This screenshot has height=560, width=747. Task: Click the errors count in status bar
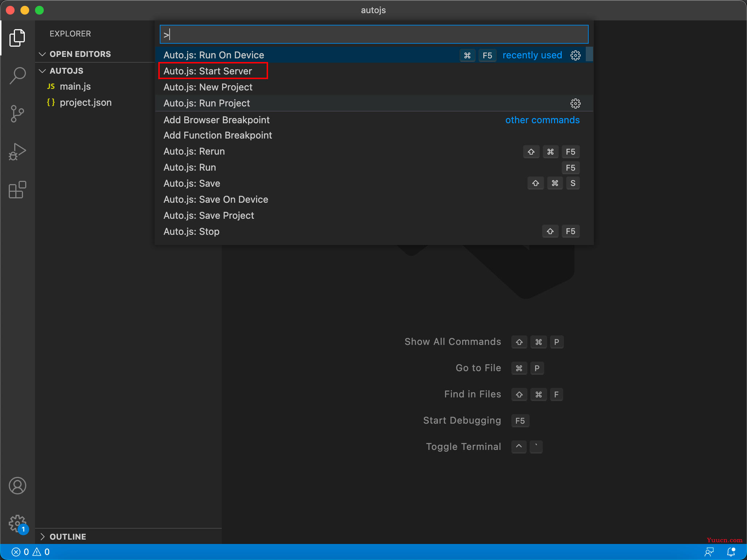point(20,552)
